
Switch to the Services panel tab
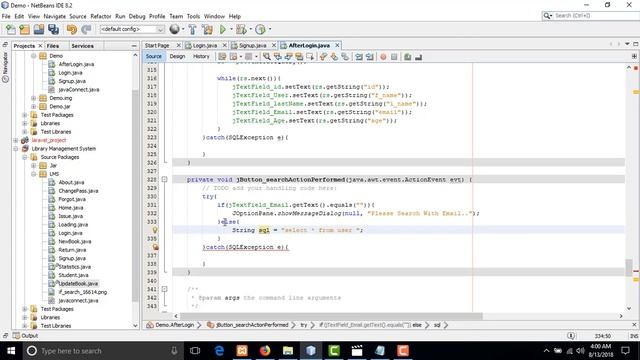82,46
